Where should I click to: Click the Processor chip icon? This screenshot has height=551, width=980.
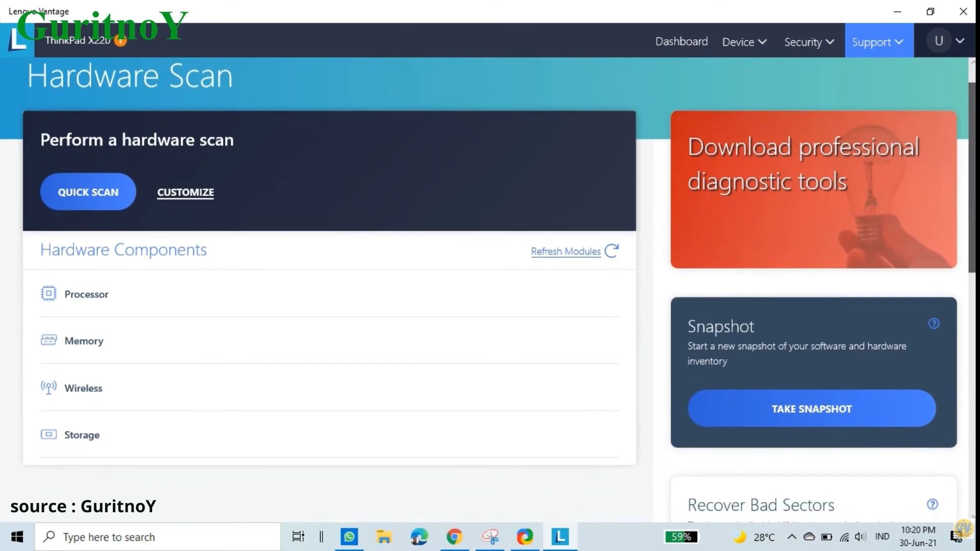click(48, 293)
